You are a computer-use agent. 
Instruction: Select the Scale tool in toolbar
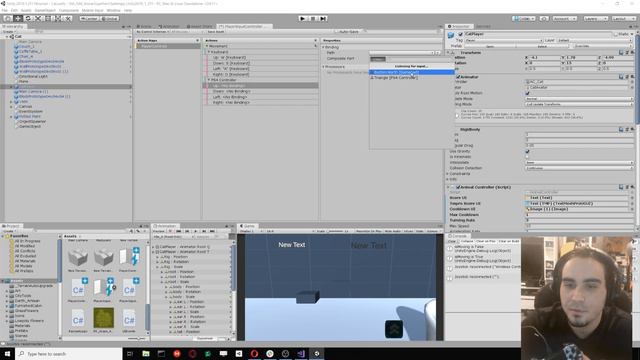tap(38, 18)
